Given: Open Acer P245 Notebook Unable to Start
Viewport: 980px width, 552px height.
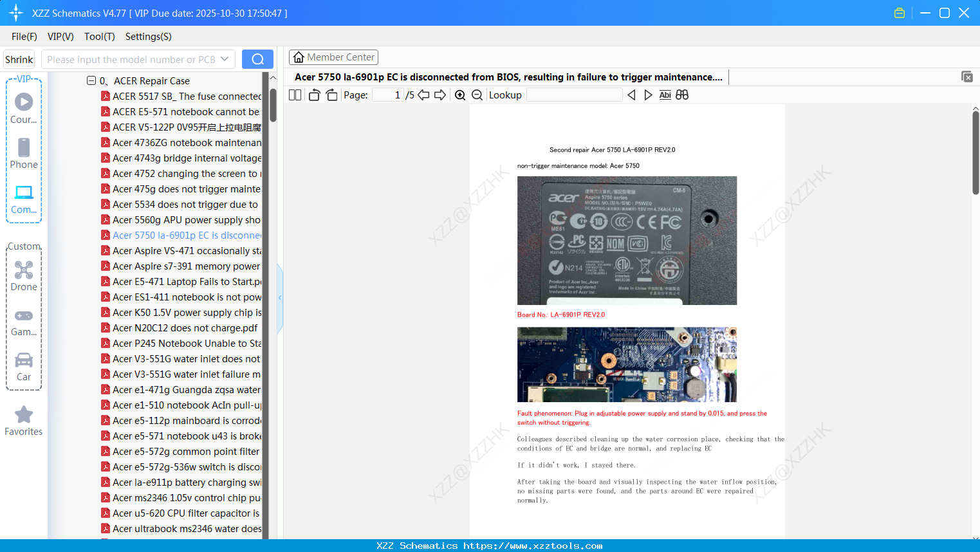Looking at the screenshot, I should coord(181,343).
